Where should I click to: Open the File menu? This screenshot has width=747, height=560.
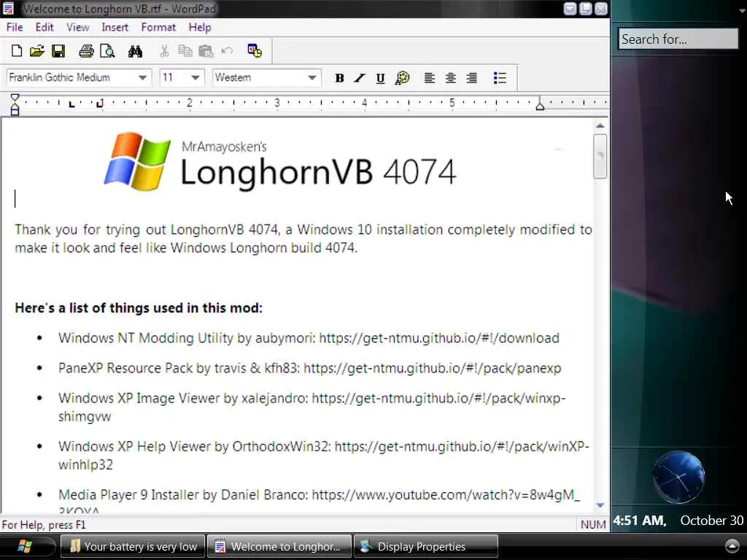15,27
